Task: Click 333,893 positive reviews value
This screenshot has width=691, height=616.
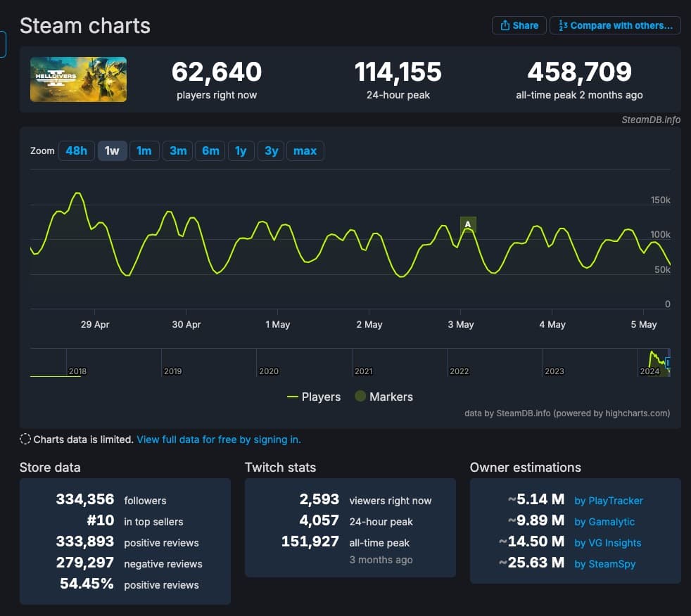Action: (x=85, y=541)
